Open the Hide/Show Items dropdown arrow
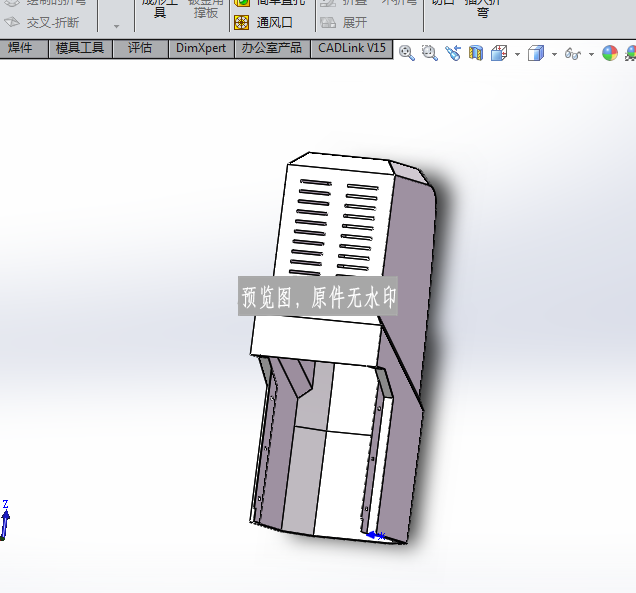Screen dimensions: 636x593 591,54
